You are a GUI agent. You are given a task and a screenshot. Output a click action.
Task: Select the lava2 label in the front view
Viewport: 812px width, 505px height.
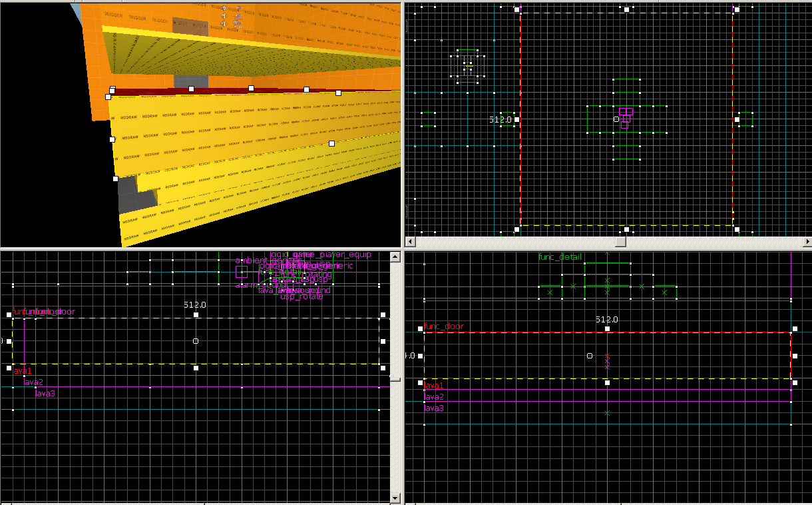[34, 382]
